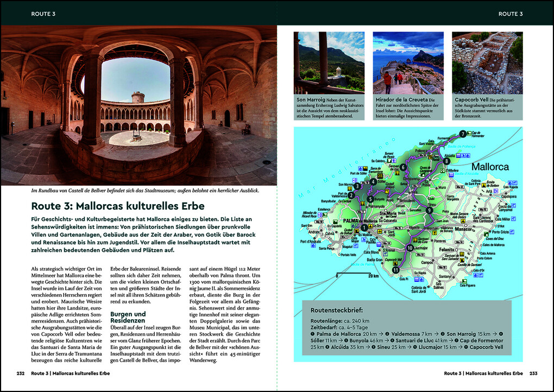Click the harbor icon below Port d'Andratx

pos(313,245)
